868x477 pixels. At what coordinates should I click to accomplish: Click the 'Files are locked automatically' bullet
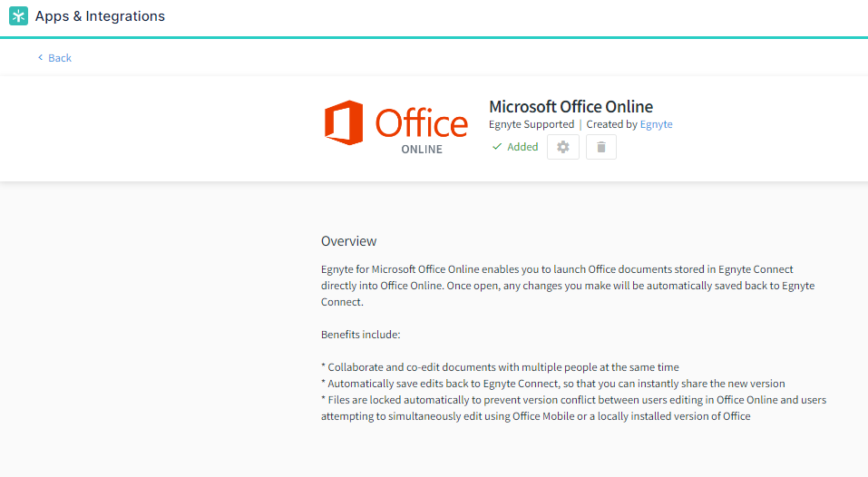point(573,408)
